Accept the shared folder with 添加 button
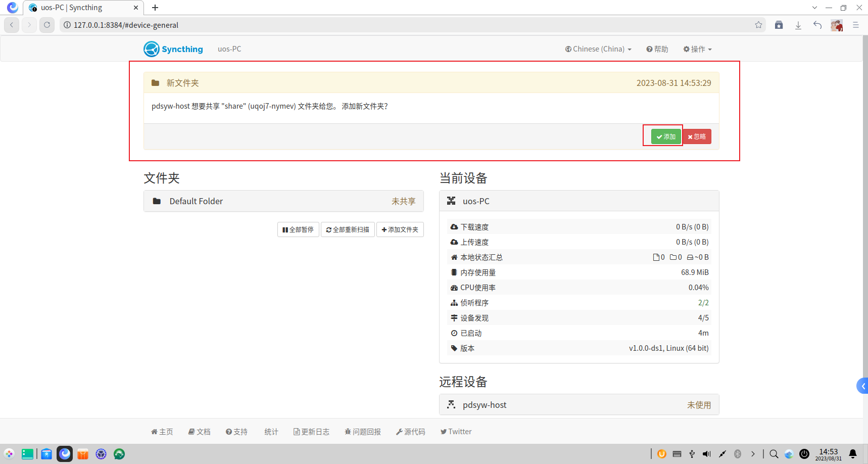This screenshot has width=868, height=464. coord(666,136)
